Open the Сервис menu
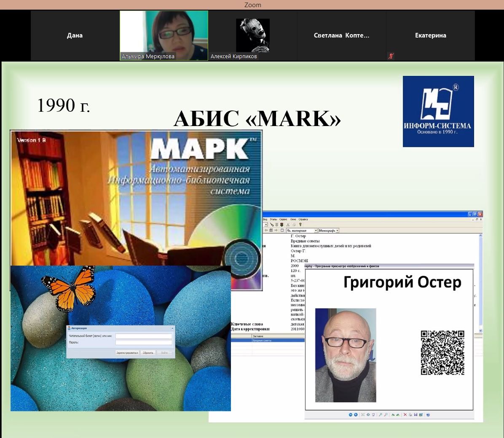 (283, 219)
